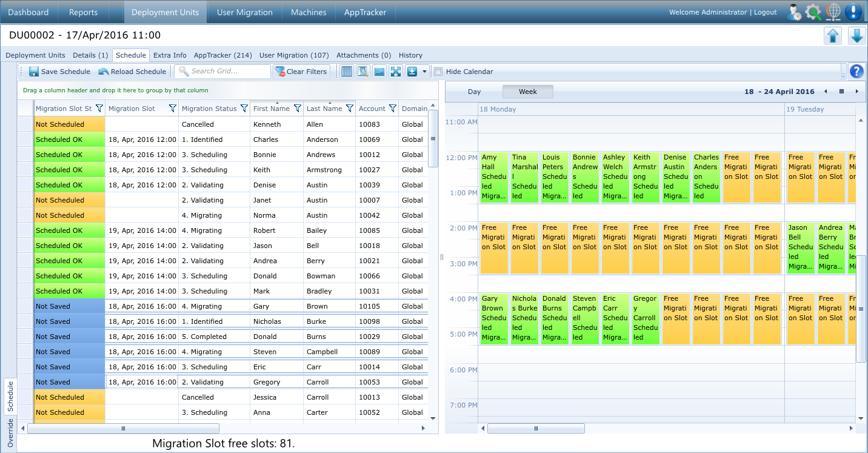Click the Not Saved cell for Nicholas Burke
The image size is (868, 453).
(x=70, y=321)
